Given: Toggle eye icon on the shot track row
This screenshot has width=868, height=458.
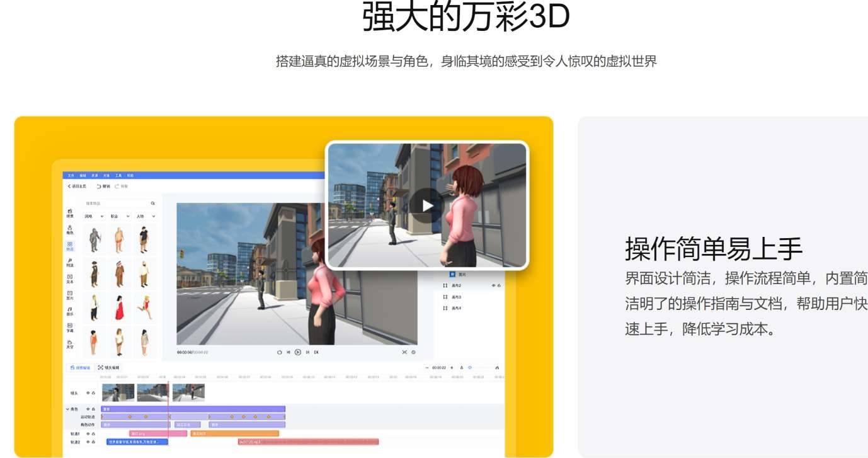Looking at the screenshot, I should coord(88,393).
